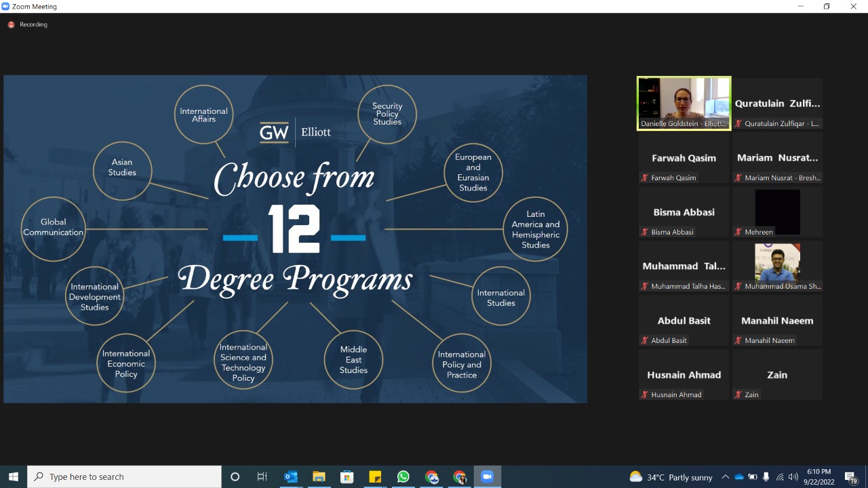Open Zoom from the taskbar
The width and height of the screenshot is (868, 488).
click(487, 477)
